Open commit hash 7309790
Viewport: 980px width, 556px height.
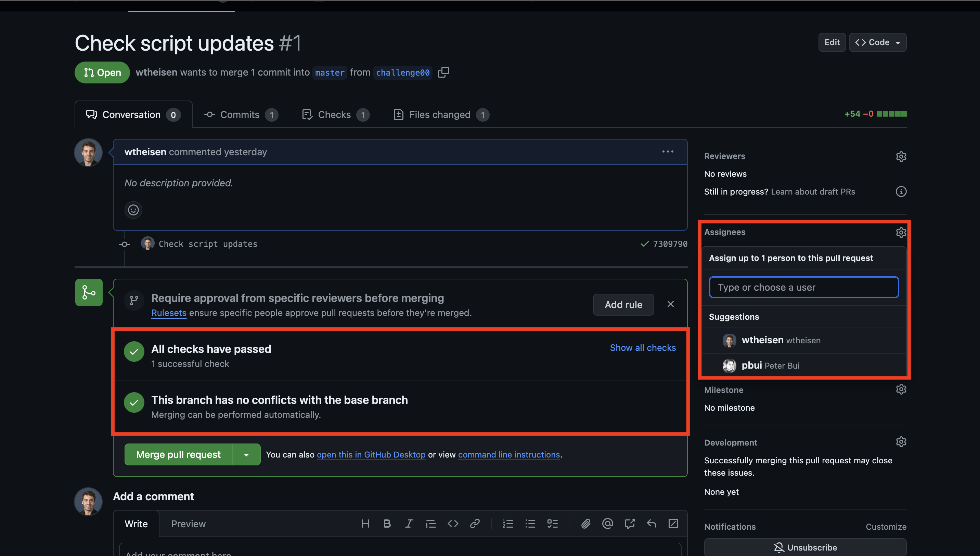coord(670,243)
